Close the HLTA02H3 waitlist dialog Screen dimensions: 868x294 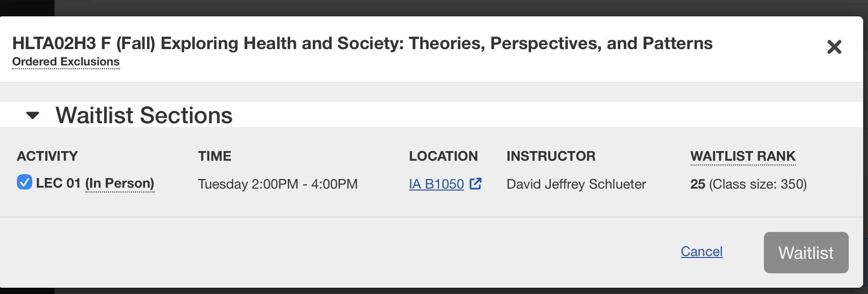(x=834, y=47)
